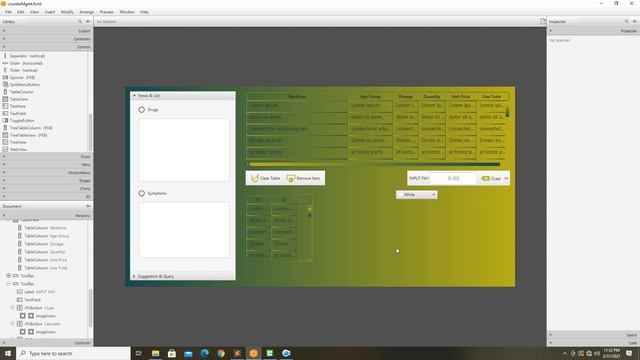640x360 pixels.
Task: Expand the Gluon library section
Action: 46,157
